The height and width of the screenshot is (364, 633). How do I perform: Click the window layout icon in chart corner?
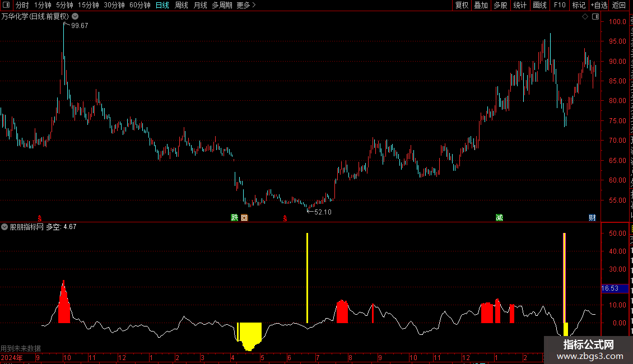(x=595, y=17)
